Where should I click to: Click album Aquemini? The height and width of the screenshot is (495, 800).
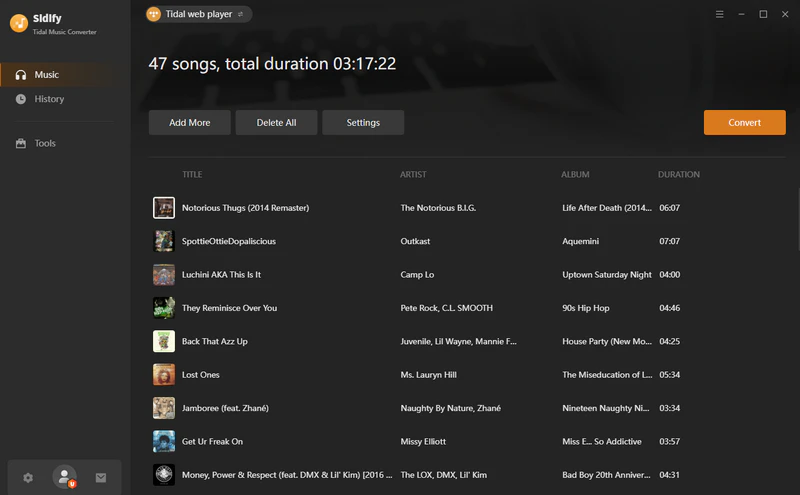(x=581, y=241)
